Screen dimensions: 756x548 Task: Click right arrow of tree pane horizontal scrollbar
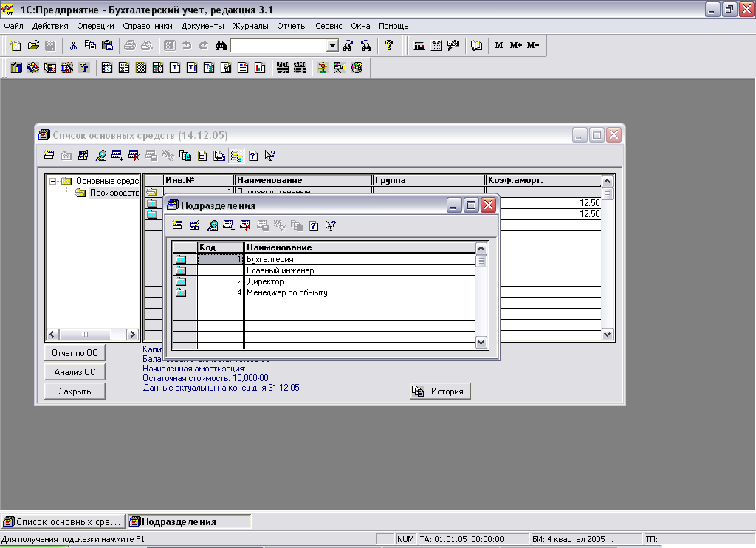coord(132,335)
